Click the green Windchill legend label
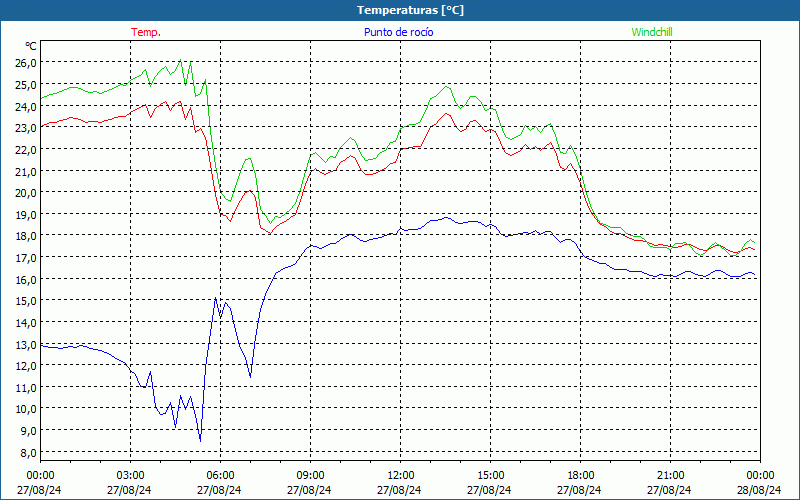800x500 pixels. (652, 32)
